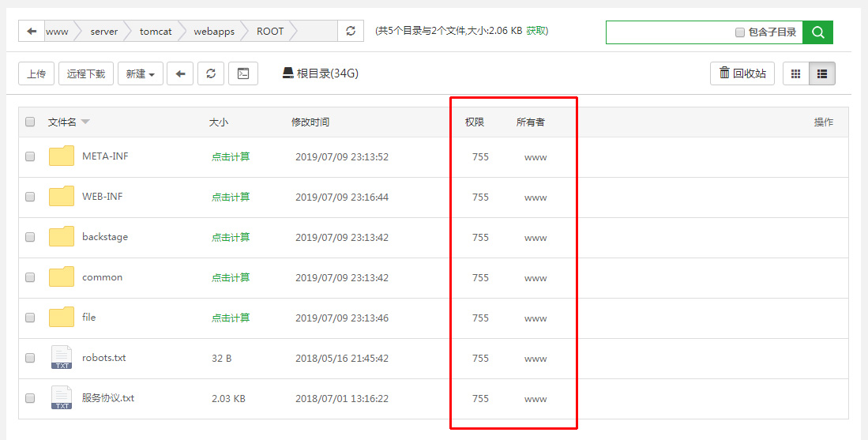This screenshot has height=440, width=868.
Task: Switch to grid view layout
Action: (x=795, y=73)
